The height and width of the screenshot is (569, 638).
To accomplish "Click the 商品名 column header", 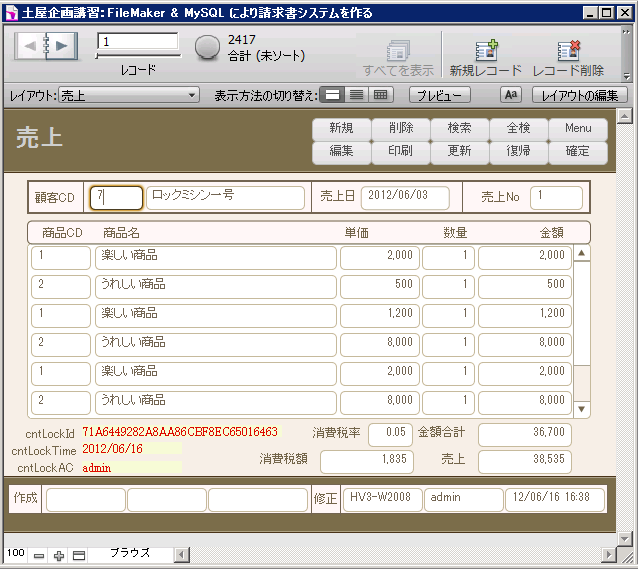I will click(x=121, y=233).
